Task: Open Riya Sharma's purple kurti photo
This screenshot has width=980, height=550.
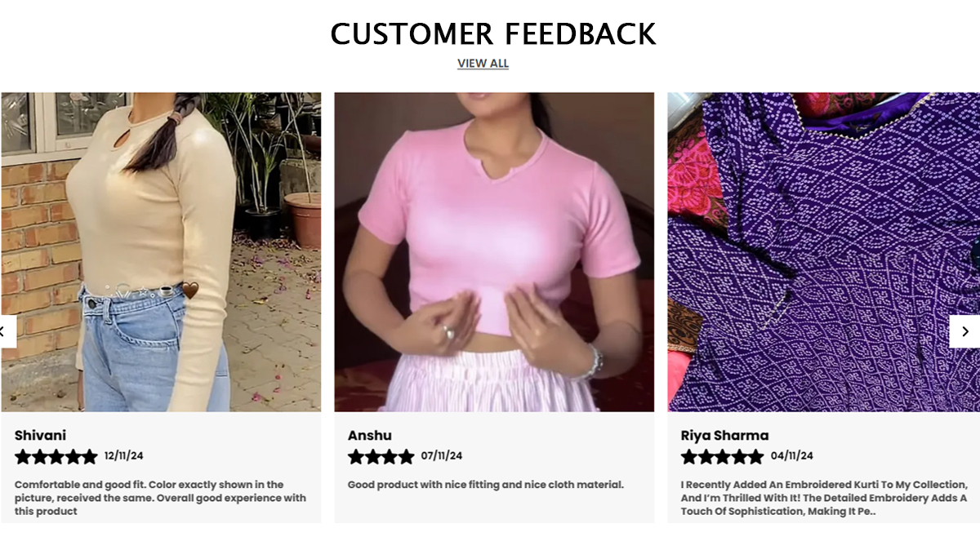Action: [x=823, y=251]
